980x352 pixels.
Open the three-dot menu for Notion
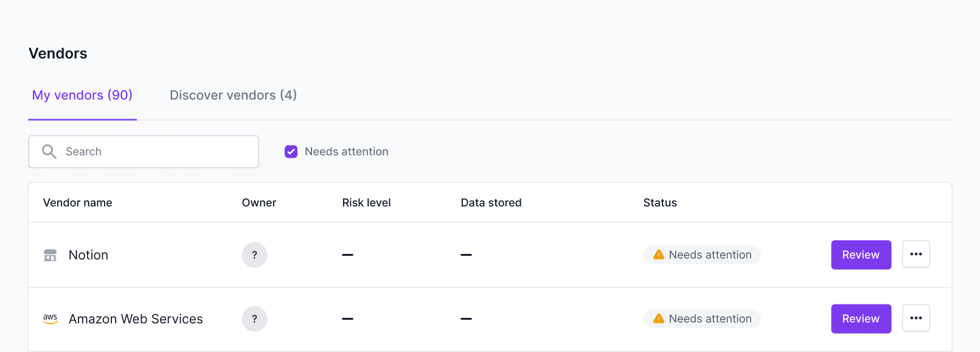click(x=916, y=255)
